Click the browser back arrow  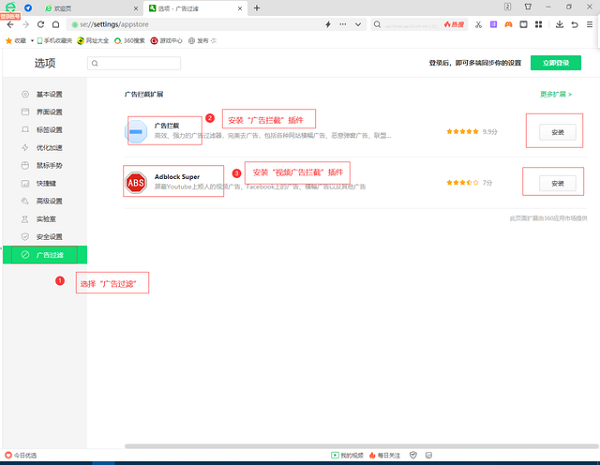(x=10, y=24)
